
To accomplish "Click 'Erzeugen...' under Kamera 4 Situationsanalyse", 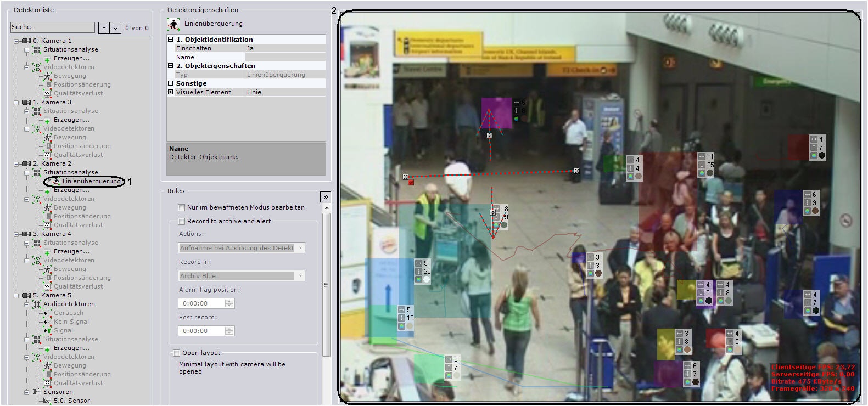I will [71, 251].
